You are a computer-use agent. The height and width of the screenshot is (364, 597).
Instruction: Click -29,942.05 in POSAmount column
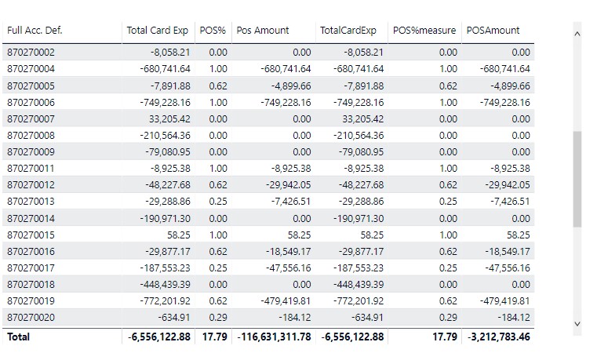[507, 184]
